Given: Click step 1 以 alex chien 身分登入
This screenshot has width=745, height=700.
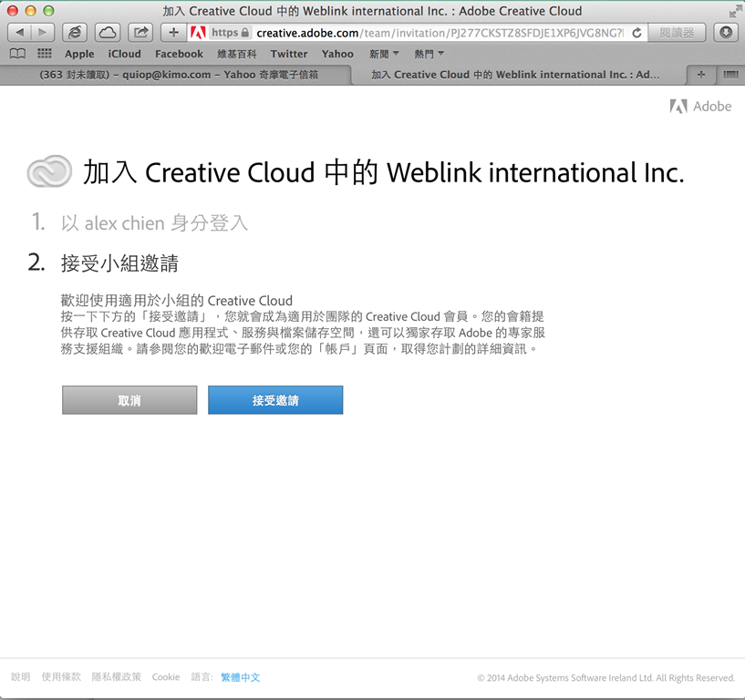Looking at the screenshot, I should (x=154, y=222).
